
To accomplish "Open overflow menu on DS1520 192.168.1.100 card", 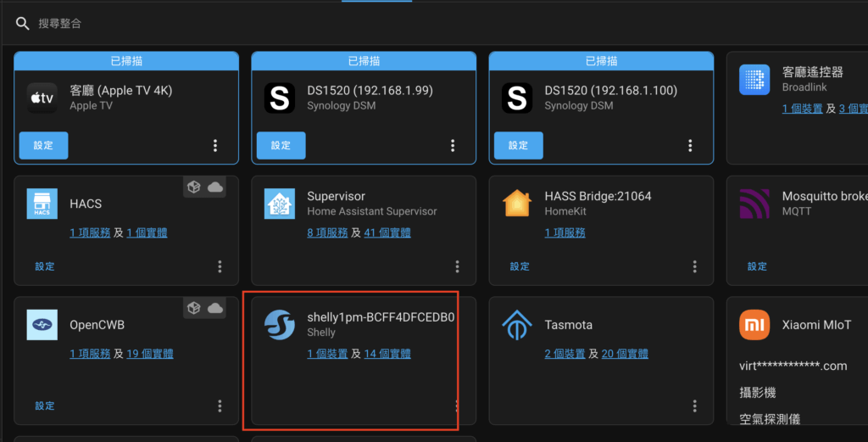I will (690, 146).
